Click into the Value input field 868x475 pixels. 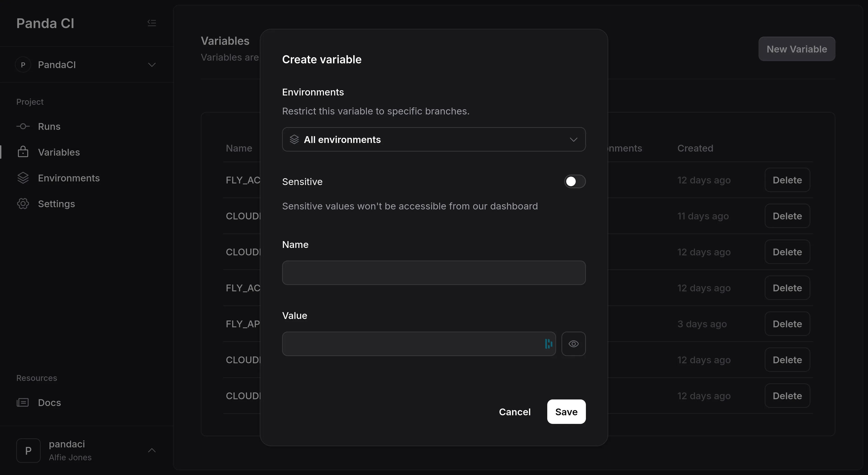(x=411, y=344)
